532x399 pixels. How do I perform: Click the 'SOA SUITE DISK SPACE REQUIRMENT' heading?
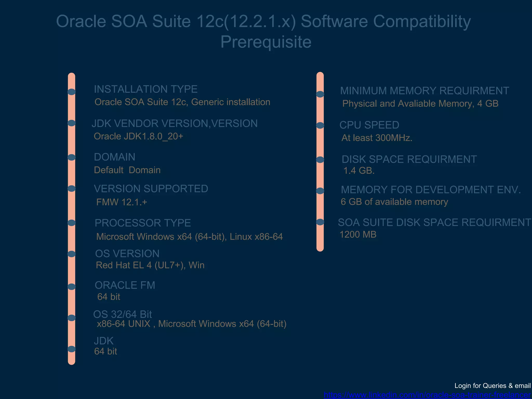[x=435, y=222]
